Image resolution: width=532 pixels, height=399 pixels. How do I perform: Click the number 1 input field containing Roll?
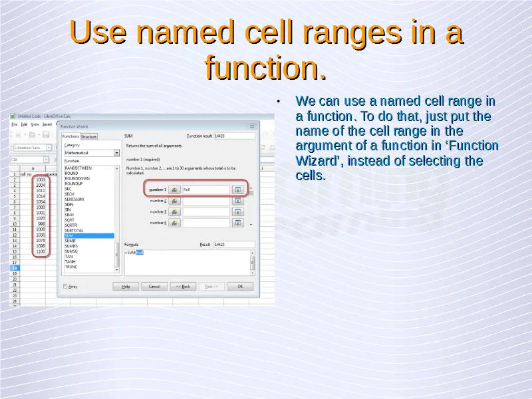click(205, 190)
